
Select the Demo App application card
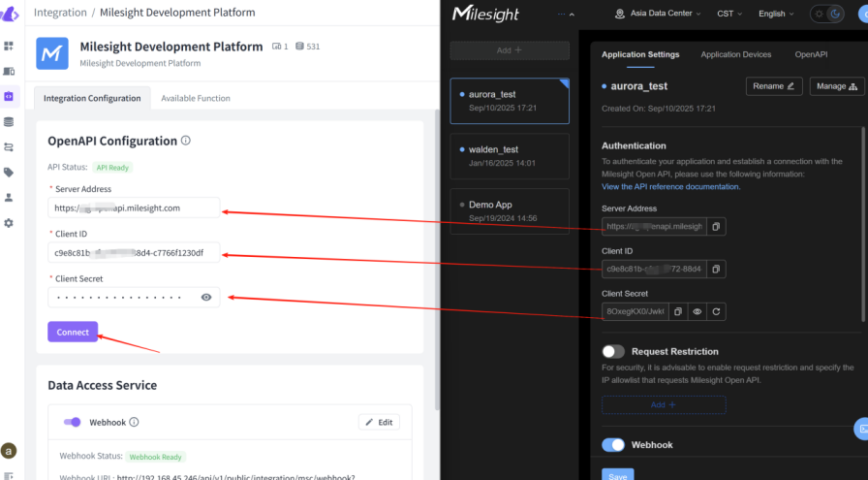pyautogui.click(x=510, y=211)
